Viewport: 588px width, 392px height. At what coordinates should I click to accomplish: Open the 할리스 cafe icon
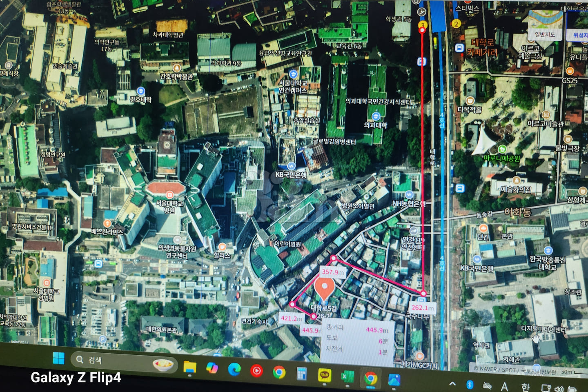222,247
